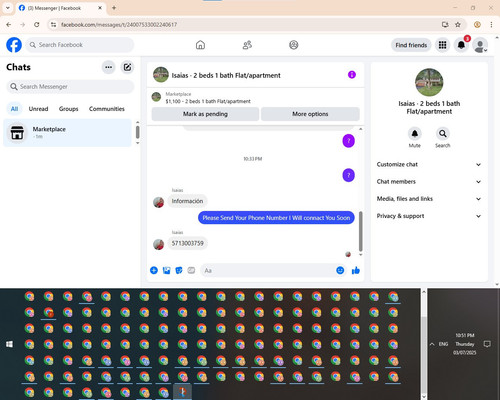Open the notifications bell in Facebook header
The height and width of the screenshot is (400, 500).
click(461, 45)
